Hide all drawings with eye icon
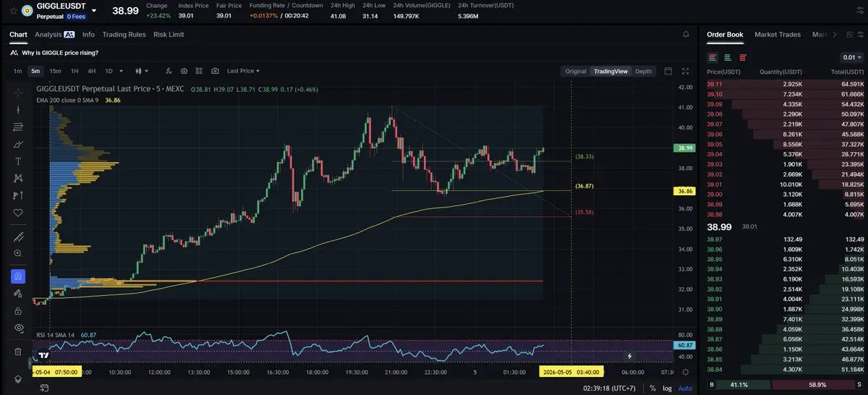Viewport: 868px width, 395px height. click(19, 328)
